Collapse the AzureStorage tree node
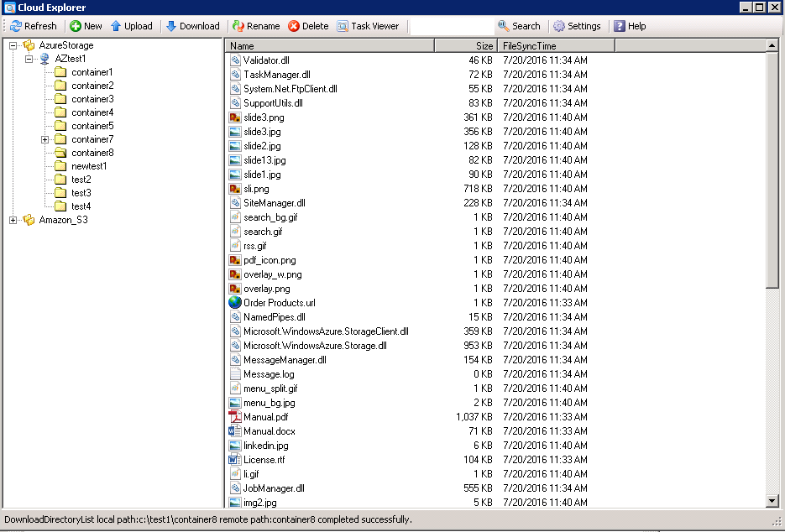The width and height of the screenshot is (785, 532). 13,45
